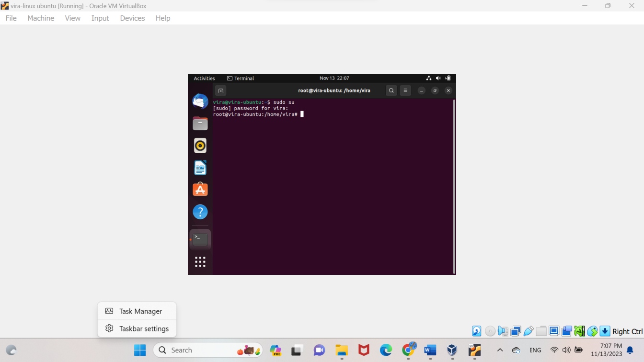Click the display settings status icon
Image resolution: width=644 pixels, height=362 pixels.
coord(554,331)
